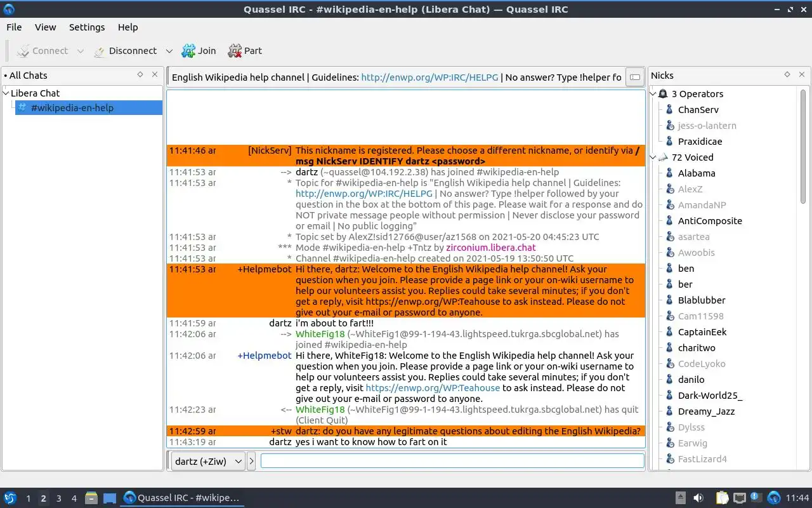Click WhiteFig18 nick in the join message
The height and width of the screenshot is (508, 812).
click(320, 334)
